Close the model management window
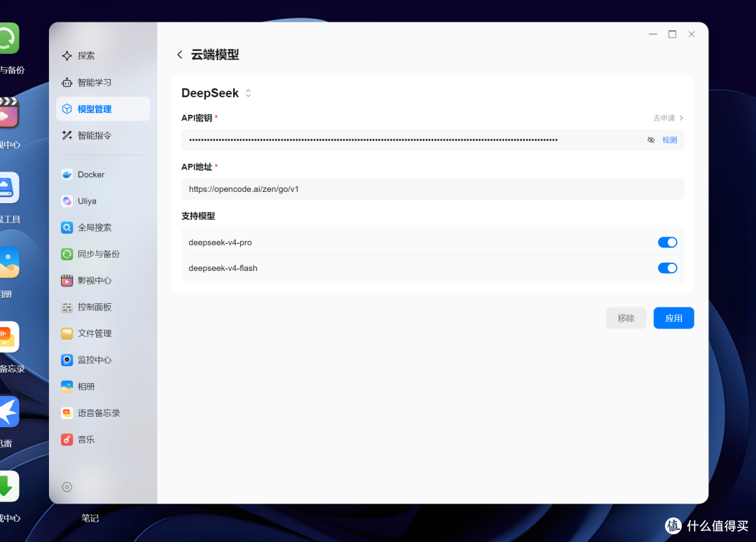 (x=692, y=34)
